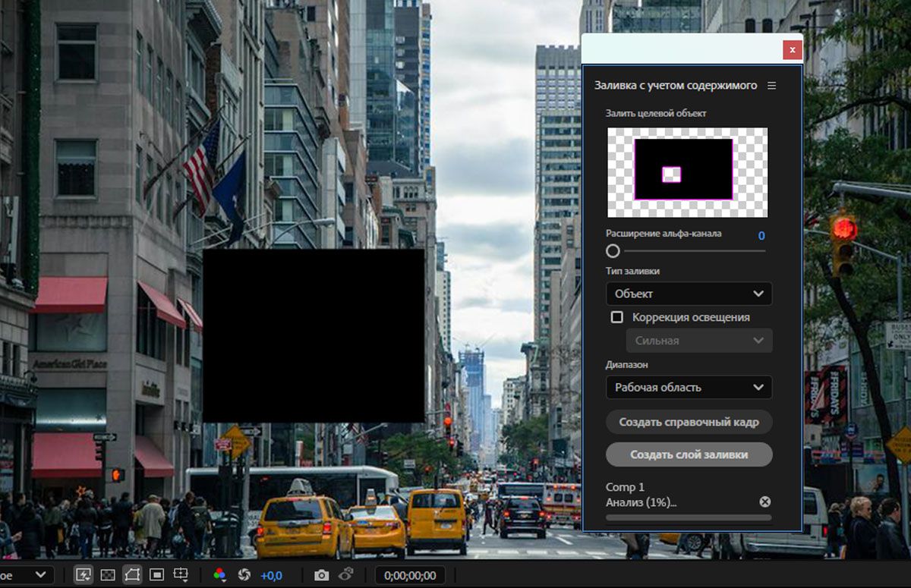Click the reset exposure aperture icon
The width and height of the screenshot is (911, 588).
coord(244,575)
